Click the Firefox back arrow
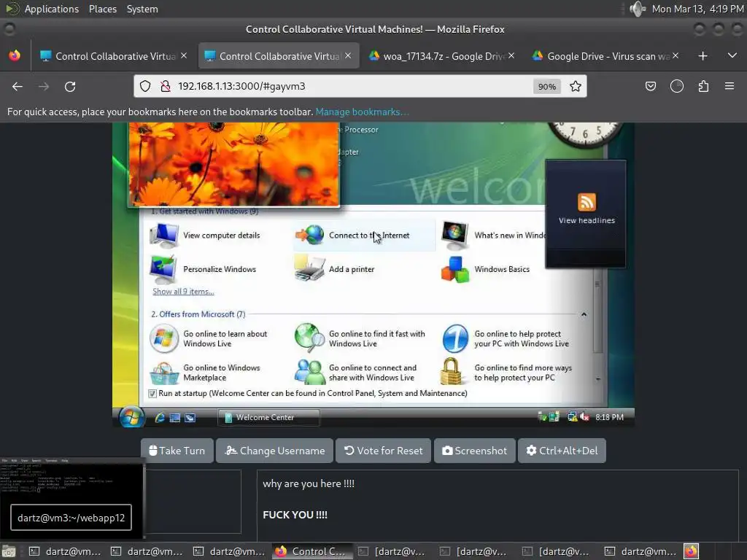The width and height of the screenshot is (747, 560). click(18, 86)
